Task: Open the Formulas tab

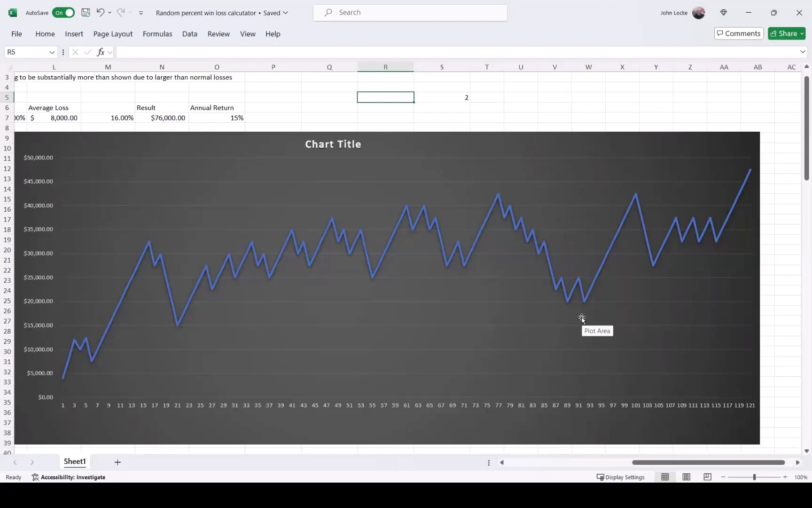Action: click(157, 34)
